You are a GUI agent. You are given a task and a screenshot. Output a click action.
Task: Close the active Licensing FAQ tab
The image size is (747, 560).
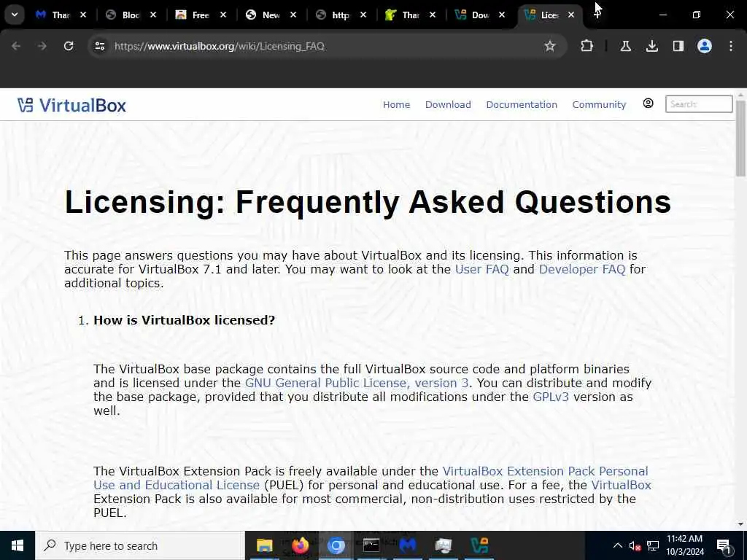[x=570, y=15]
